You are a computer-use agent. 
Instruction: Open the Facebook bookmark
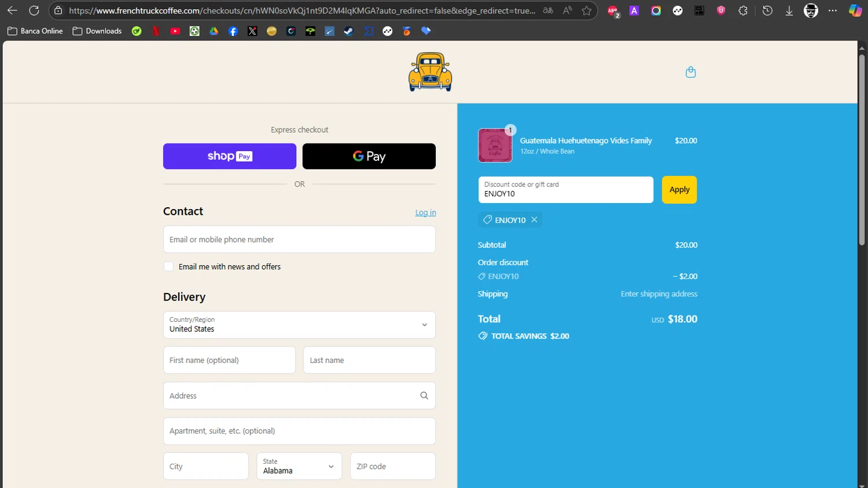click(233, 31)
